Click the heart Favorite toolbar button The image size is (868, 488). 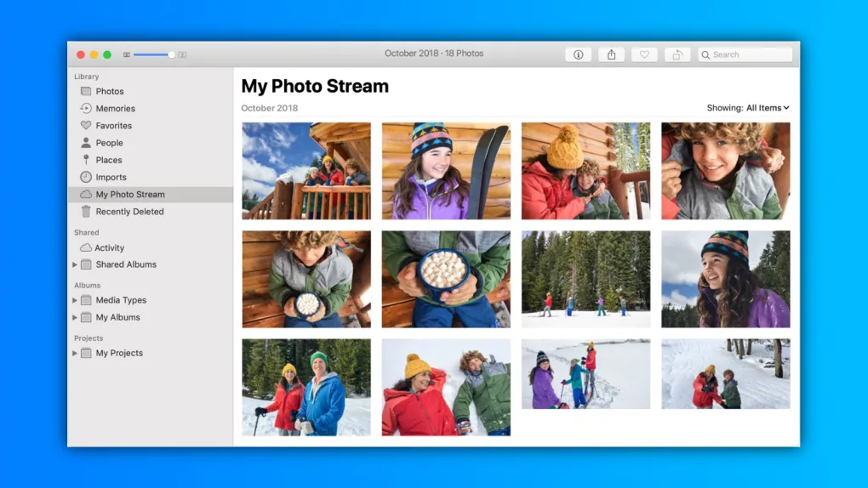(x=644, y=54)
